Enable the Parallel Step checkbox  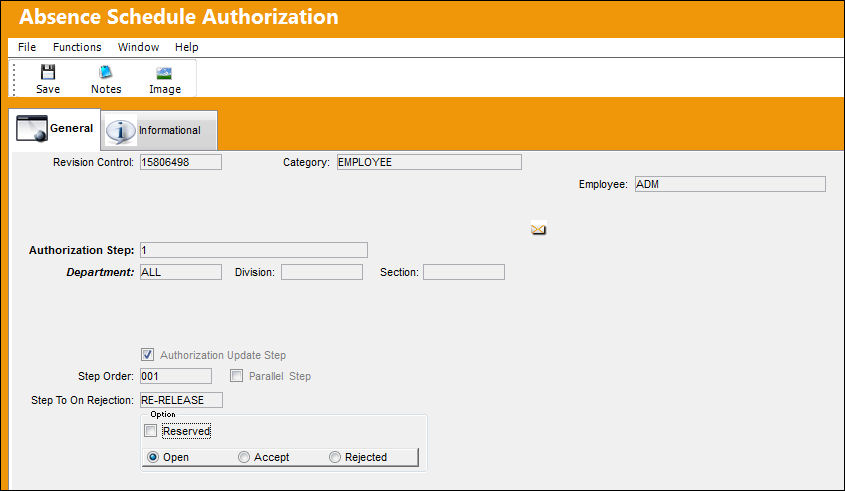tap(236, 376)
